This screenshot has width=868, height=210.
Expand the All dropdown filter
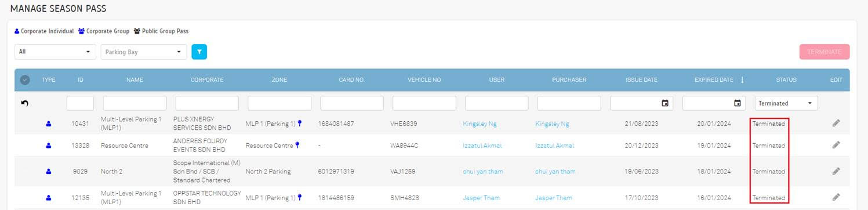tap(55, 52)
